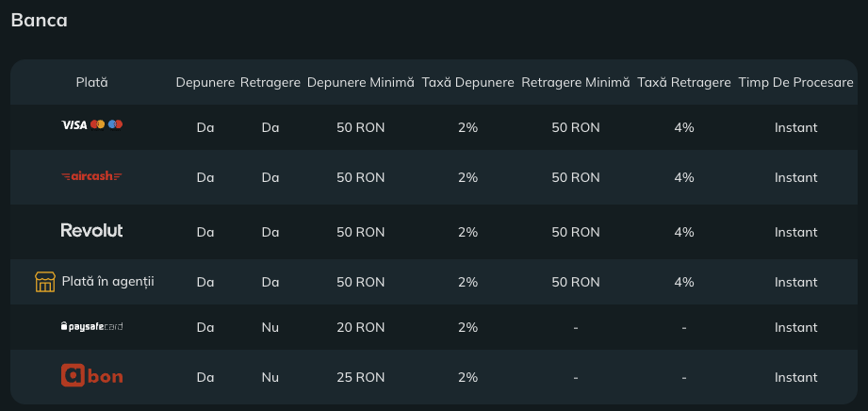868x411 pixels.
Task: Click the Banca section heading
Action: 40,21
